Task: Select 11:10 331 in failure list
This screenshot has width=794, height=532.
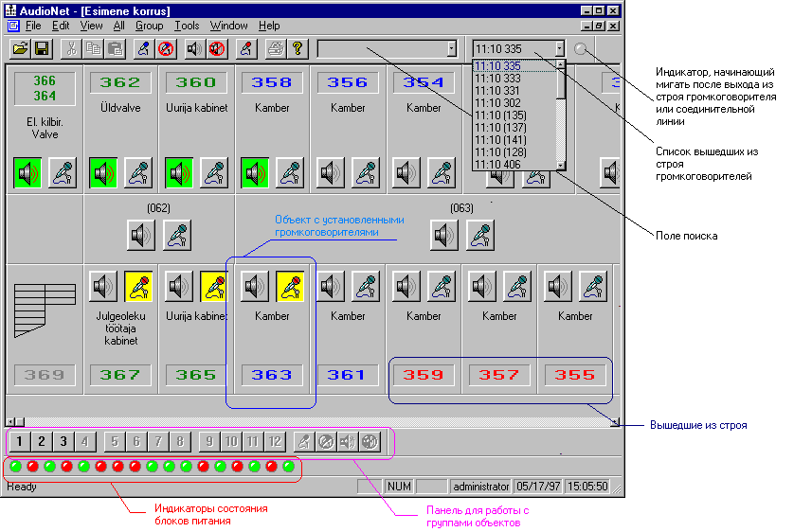Action: [514, 91]
